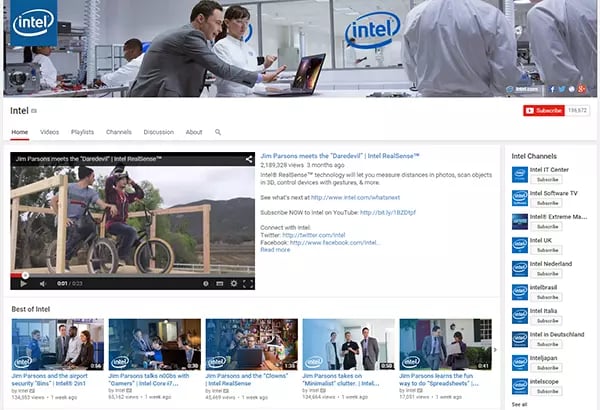The height and width of the screenshot is (410, 600).
Task: Open twitter.com/intel link
Action: (313, 235)
